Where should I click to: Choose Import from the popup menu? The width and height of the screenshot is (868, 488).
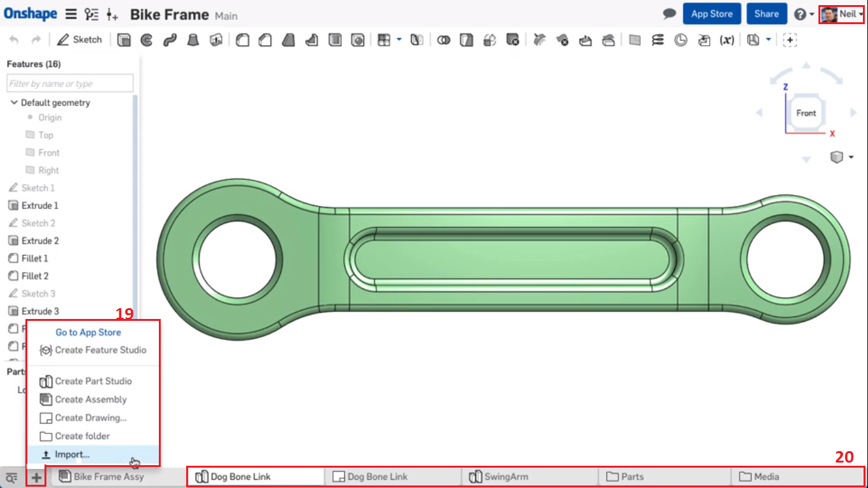(x=72, y=454)
